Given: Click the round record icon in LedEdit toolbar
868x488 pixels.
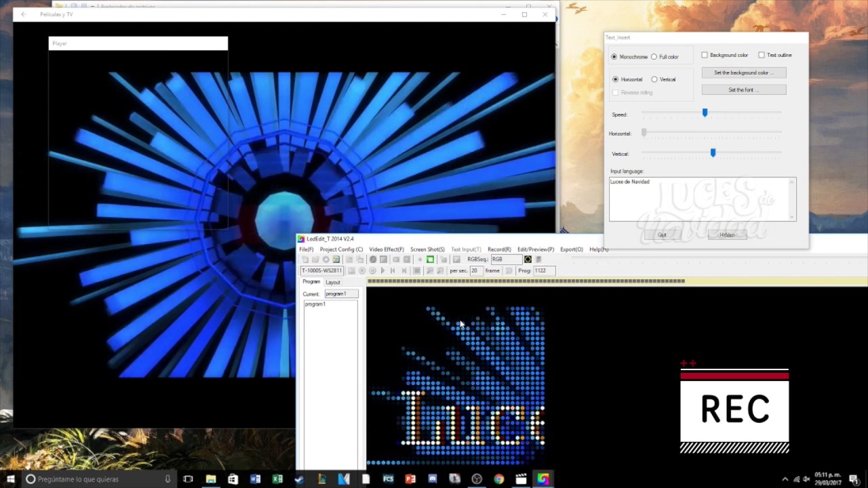Looking at the screenshot, I should pyautogui.click(x=373, y=260).
